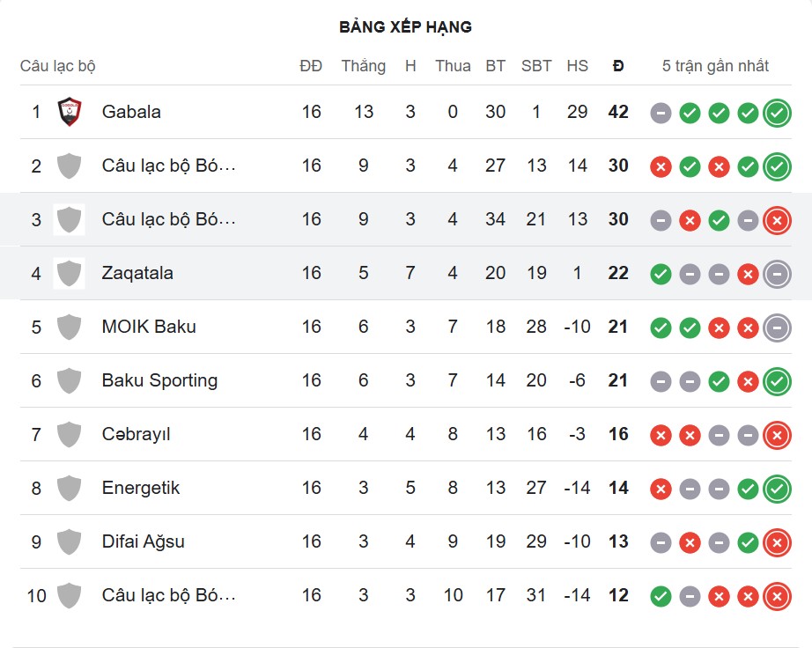The width and height of the screenshot is (812, 648).
Task: Click the Gabala club crest logo
Action: [x=69, y=112]
